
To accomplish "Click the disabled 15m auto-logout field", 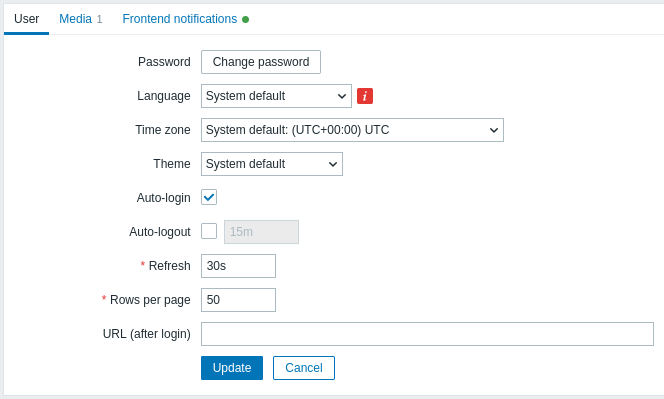I will coord(261,232).
